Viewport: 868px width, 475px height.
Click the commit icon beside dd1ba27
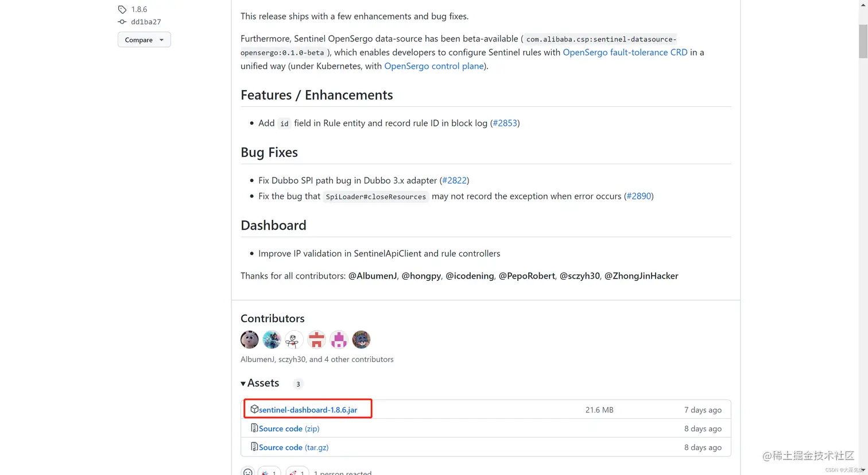(122, 22)
